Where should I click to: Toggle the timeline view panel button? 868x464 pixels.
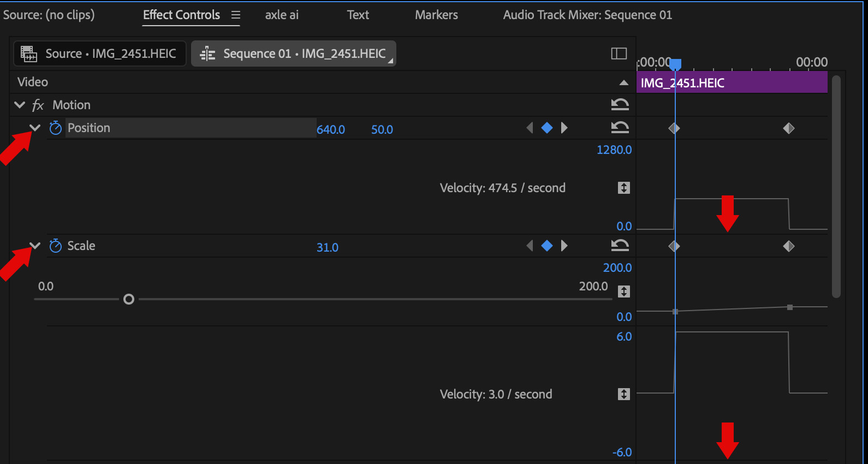[x=619, y=53]
